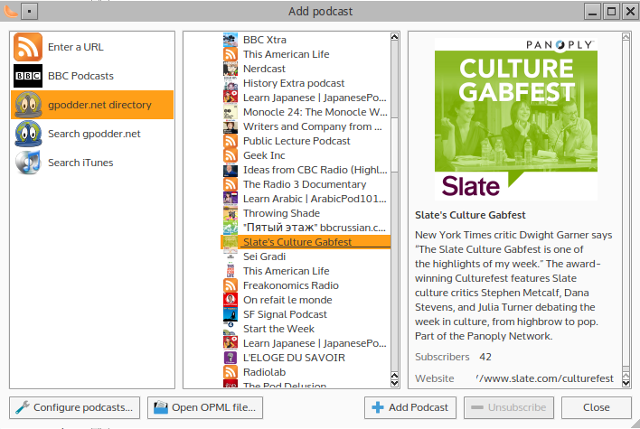Click the Search gpodder.net mascot icon
This screenshot has height=429, width=640.
(x=28, y=133)
